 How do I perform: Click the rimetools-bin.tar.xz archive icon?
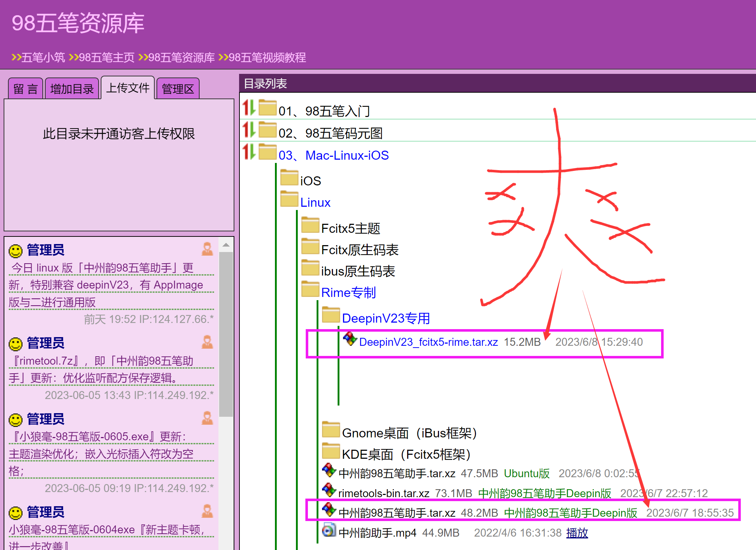pyautogui.click(x=329, y=490)
